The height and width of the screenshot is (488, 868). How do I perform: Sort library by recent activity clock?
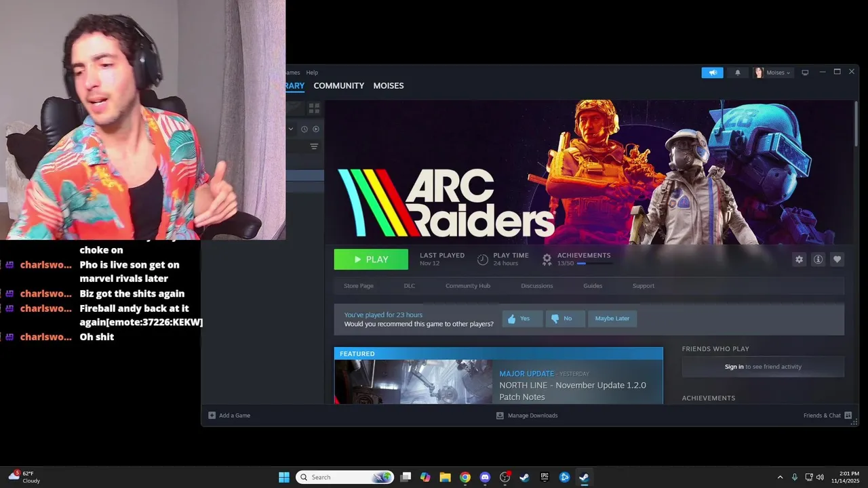pyautogui.click(x=304, y=129)
